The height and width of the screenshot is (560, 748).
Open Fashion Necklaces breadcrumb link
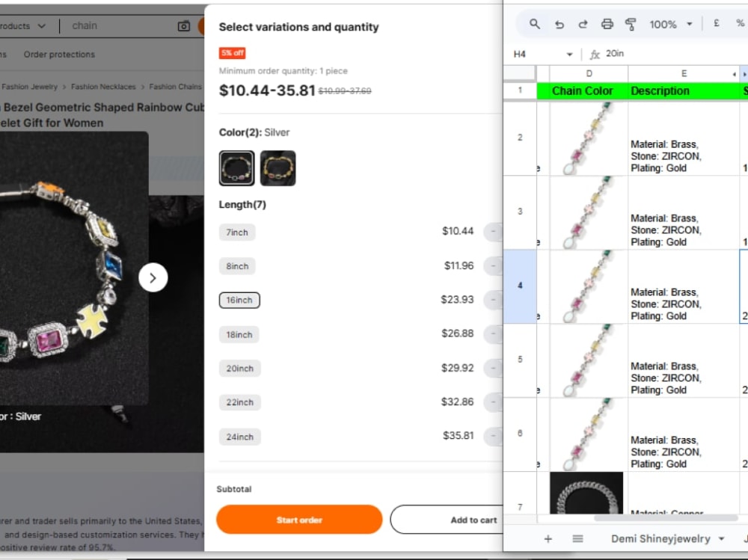(103, 87)
